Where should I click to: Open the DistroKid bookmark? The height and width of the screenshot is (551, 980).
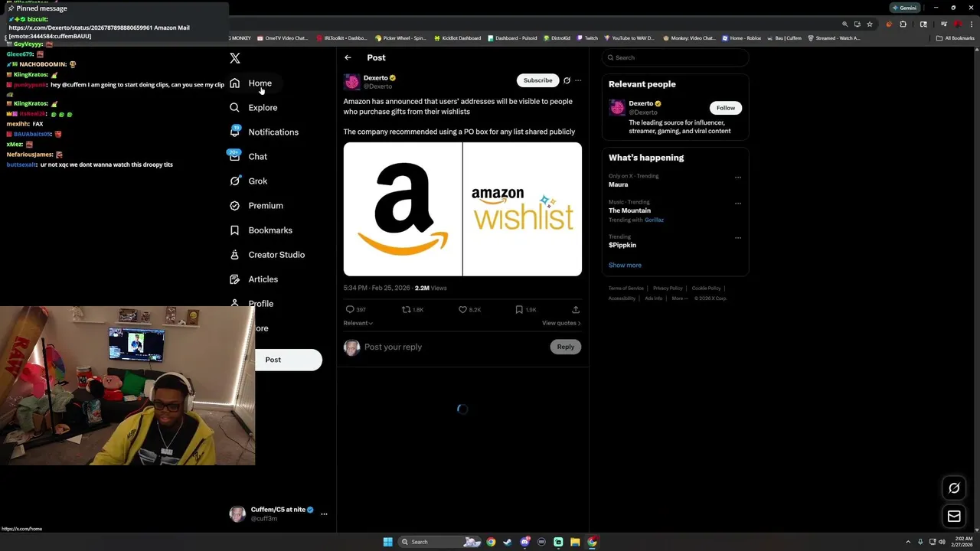pyautogui.click(x=557, y=37)
